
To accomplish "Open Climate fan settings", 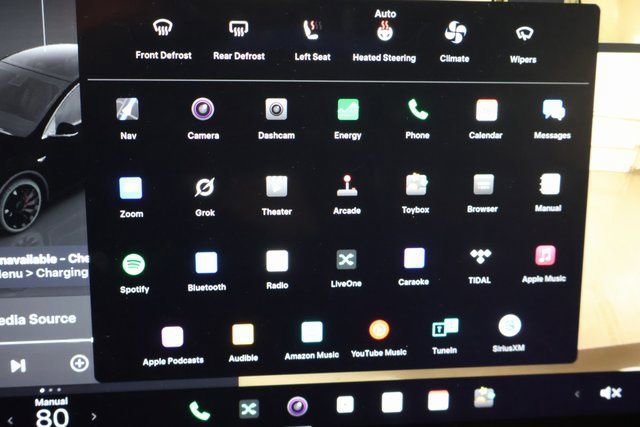I will [456, 31].
